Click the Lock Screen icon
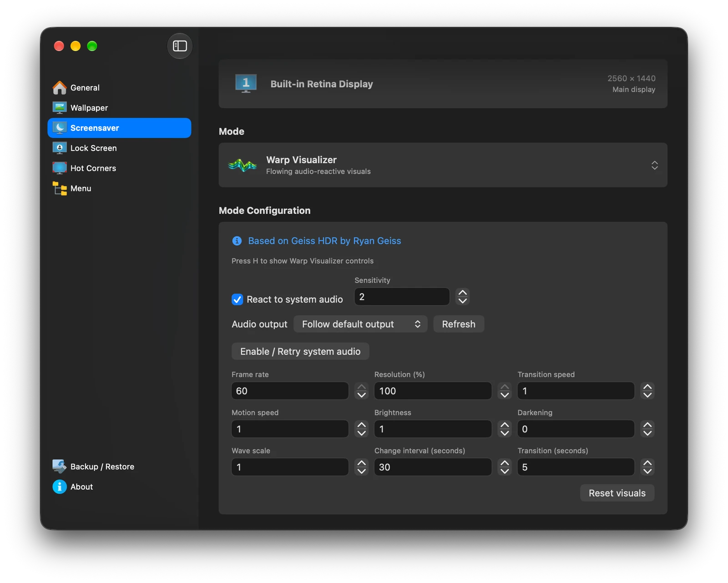The height and width of the screenshot is (583, 728). coord(60,148)
